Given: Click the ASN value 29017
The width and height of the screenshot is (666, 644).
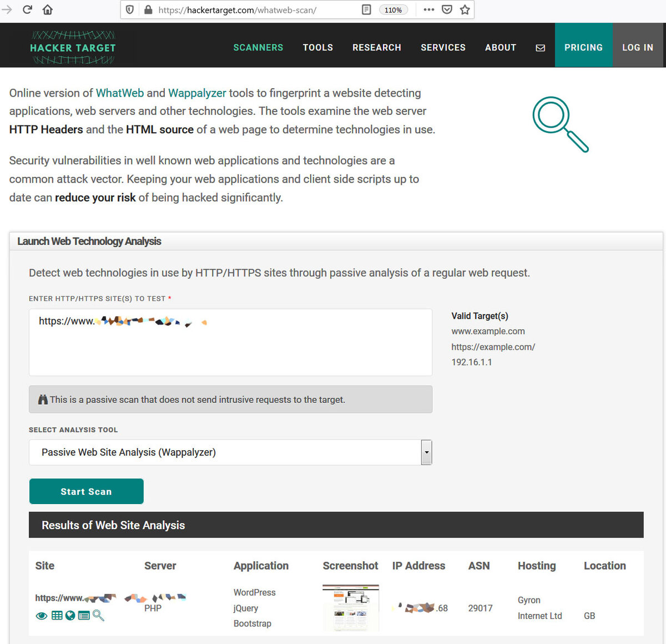Looking at the screenshot, I should click(x=480, y=608).
